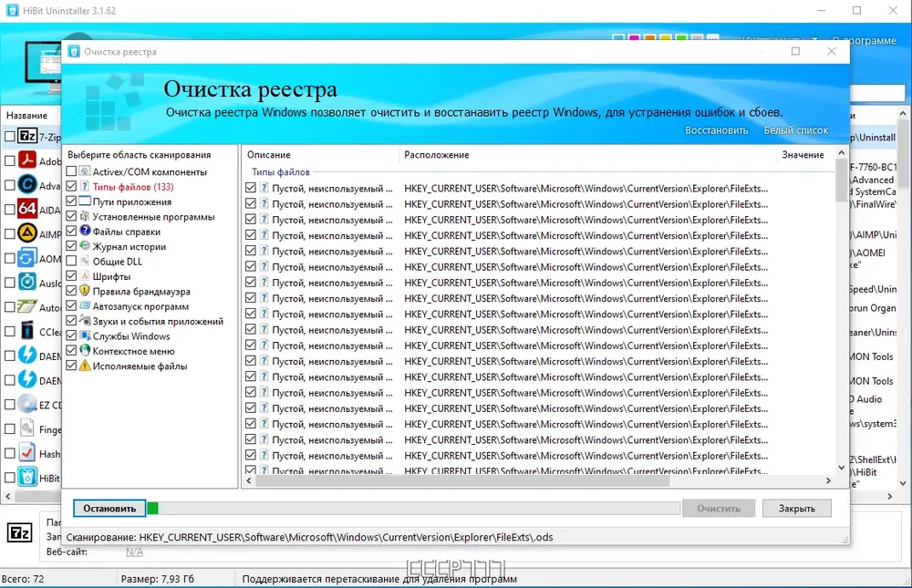Uncheck the Службы Windows checkbox
This screenshot has width=912, height=588.
point(71,335)
